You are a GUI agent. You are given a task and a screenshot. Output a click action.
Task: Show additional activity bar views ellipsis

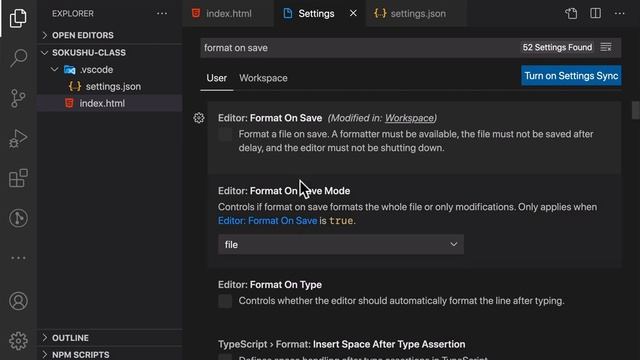(18, 258)
